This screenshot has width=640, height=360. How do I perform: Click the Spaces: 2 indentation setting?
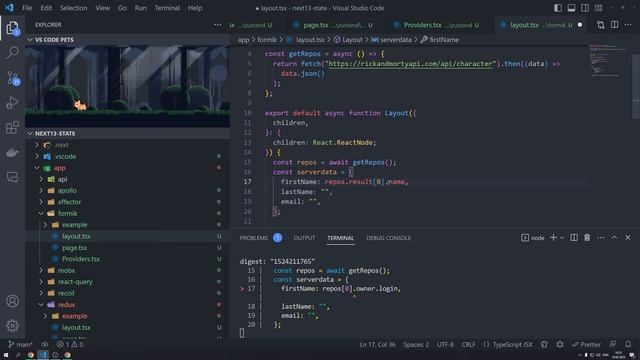416,344
